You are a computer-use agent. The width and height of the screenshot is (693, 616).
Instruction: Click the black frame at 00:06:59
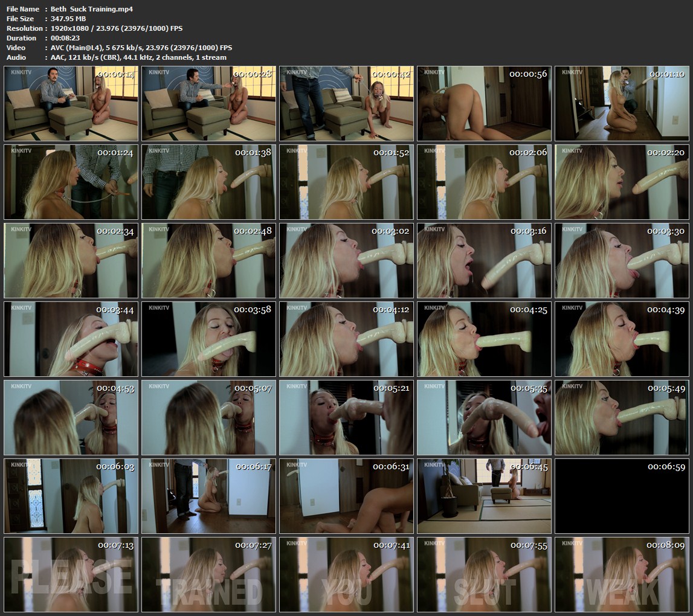(x=622, y=496)
